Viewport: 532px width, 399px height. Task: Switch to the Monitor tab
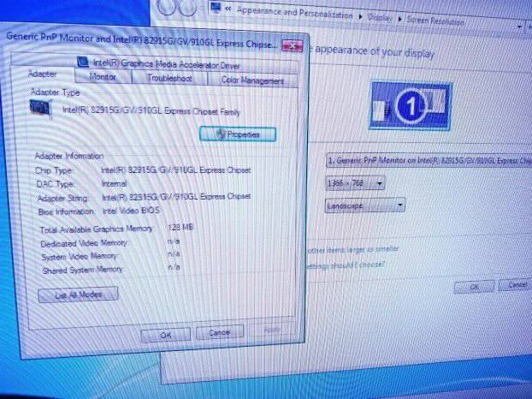click(x=103, y=77)
